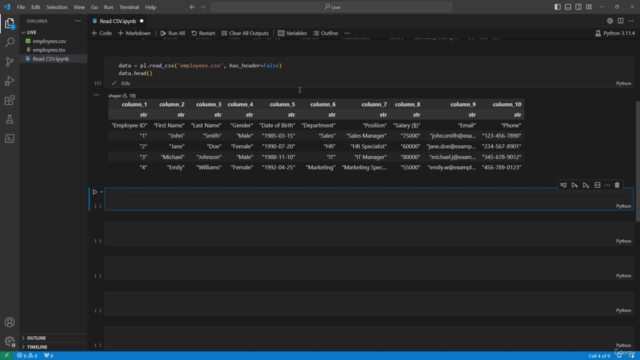Open the File menu

tap(21, 7)
